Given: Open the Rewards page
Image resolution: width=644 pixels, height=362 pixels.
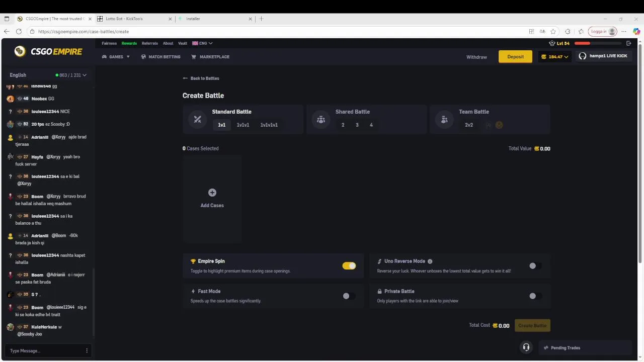Looking at the screenshot, I should pos(129,43).
